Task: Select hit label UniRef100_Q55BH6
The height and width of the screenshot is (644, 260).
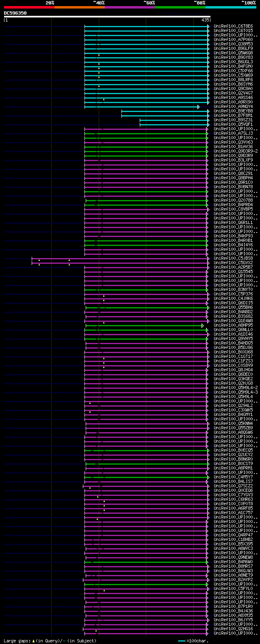Action: pyautogui.click(x=233, y=308)
